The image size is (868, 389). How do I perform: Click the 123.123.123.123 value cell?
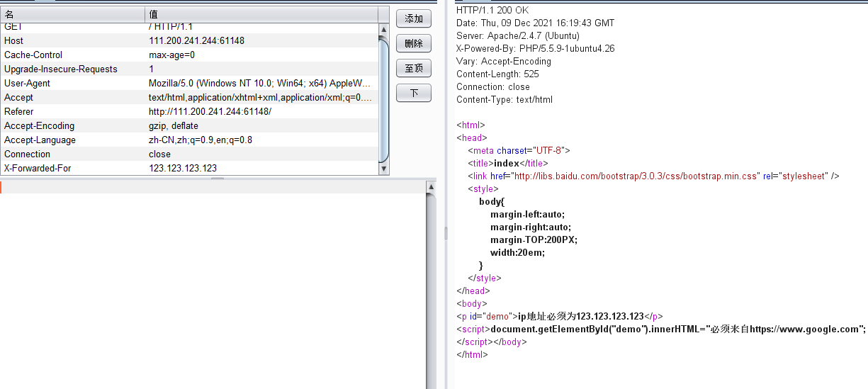261,168
